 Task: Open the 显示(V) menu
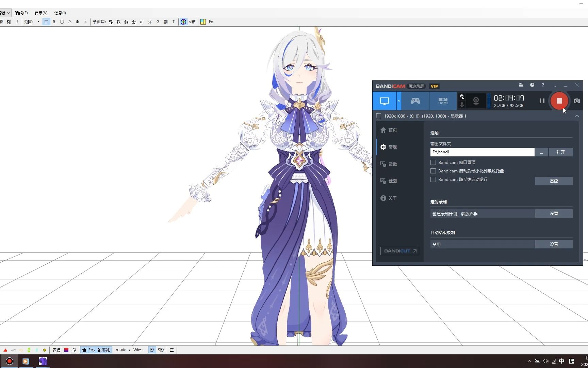click(40, 13)
